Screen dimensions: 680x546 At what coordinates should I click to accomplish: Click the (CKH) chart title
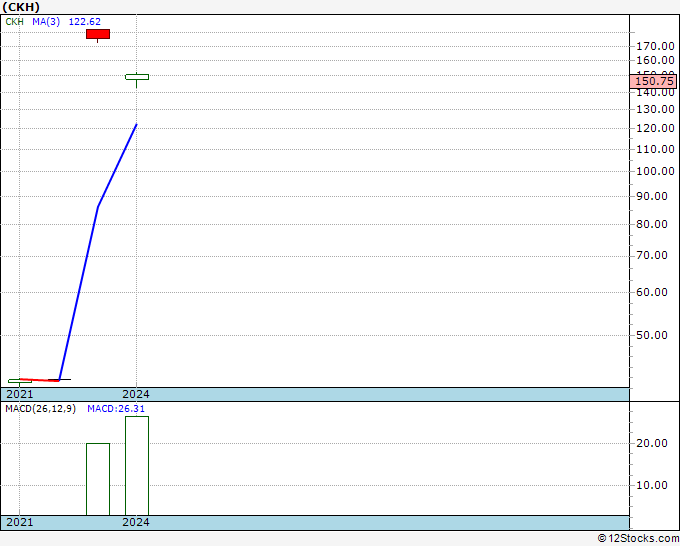click(21, 7)
